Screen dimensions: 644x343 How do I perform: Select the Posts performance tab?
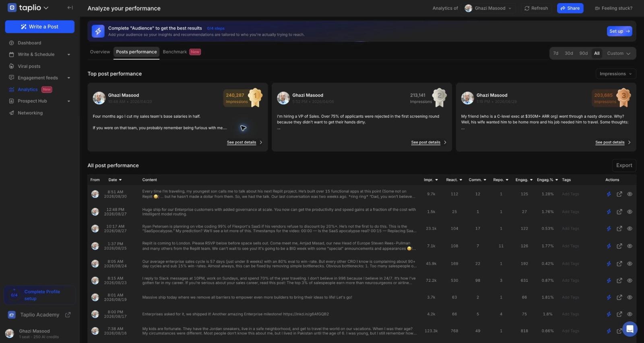tap(136, 52)
